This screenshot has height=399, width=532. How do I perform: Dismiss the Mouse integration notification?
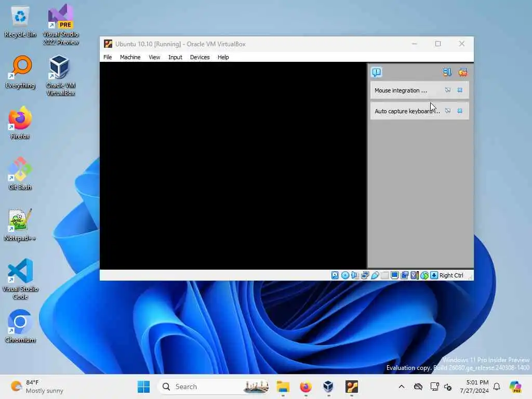460,90
